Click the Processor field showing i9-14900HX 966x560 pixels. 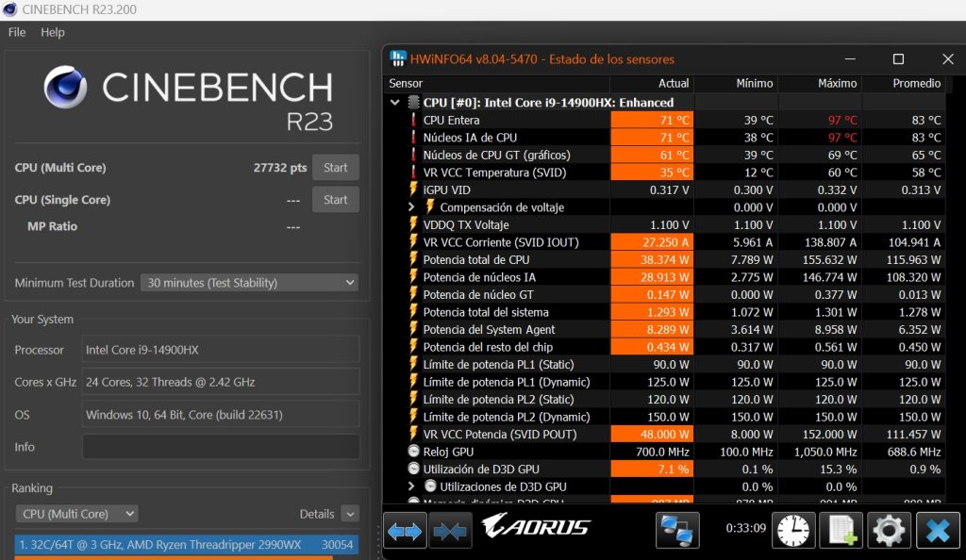coord(221,350)
